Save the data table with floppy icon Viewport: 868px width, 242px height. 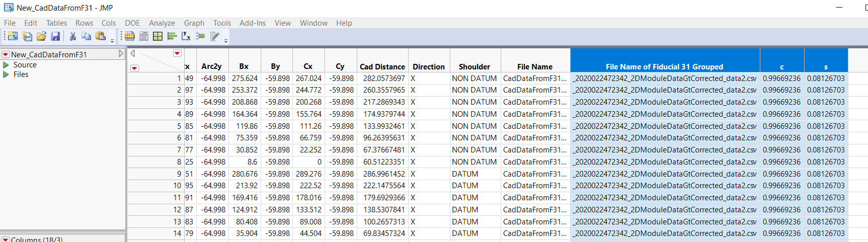55,36
